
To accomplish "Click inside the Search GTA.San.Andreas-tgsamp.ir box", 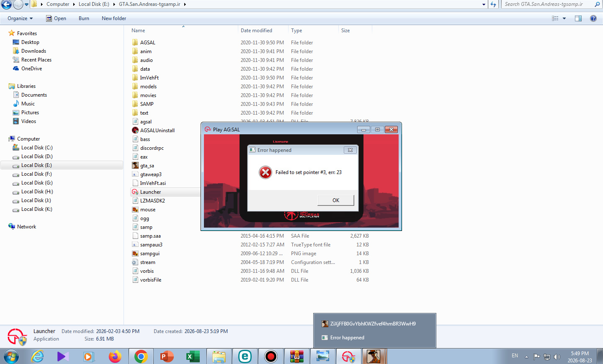I will tap(548, 4).
